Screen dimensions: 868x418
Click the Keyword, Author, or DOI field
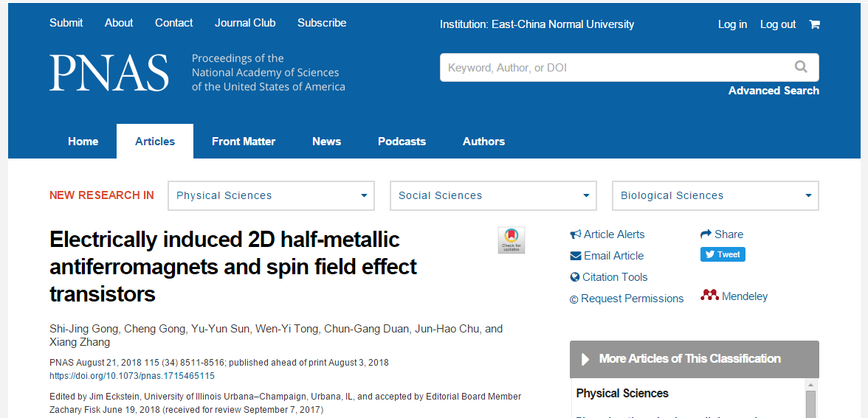click(x=614, y=68)
